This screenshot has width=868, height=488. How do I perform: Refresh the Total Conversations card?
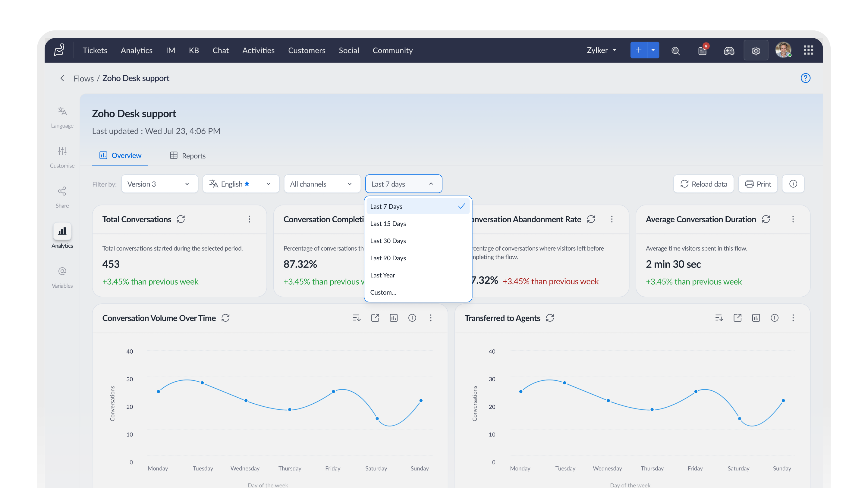(x=181, y=219)
